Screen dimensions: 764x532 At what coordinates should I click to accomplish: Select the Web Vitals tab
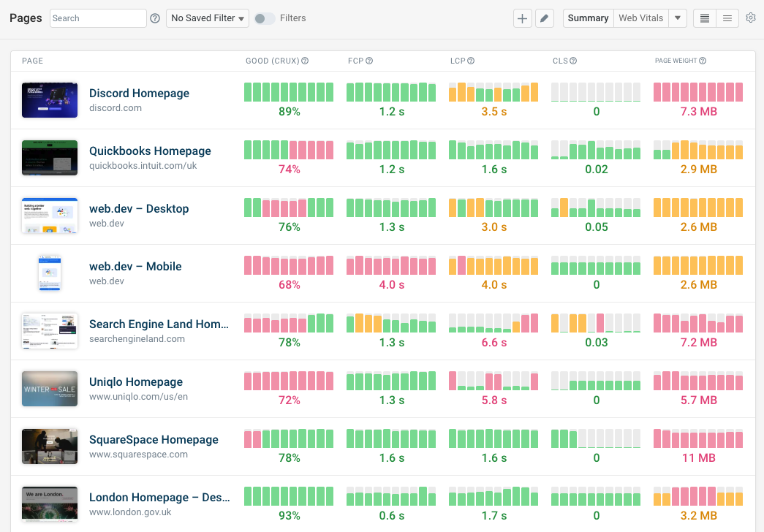[x=639, y=18]
